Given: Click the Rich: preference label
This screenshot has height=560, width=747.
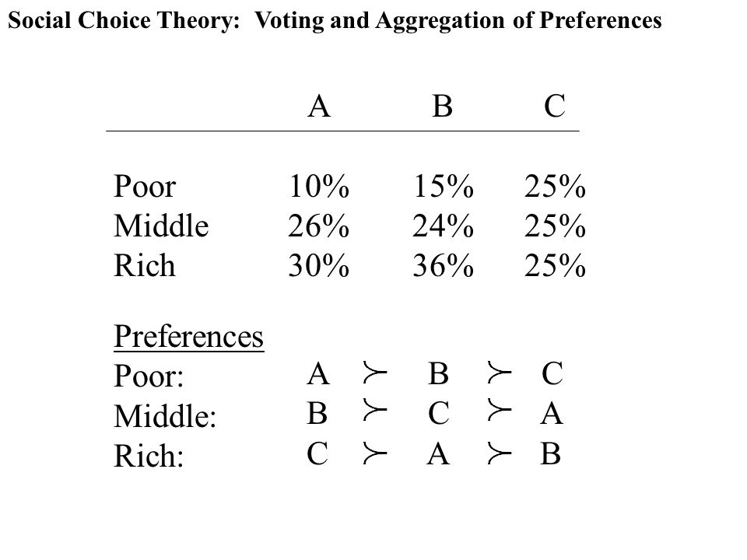Looking at the screenshot, I should point(149,456).
